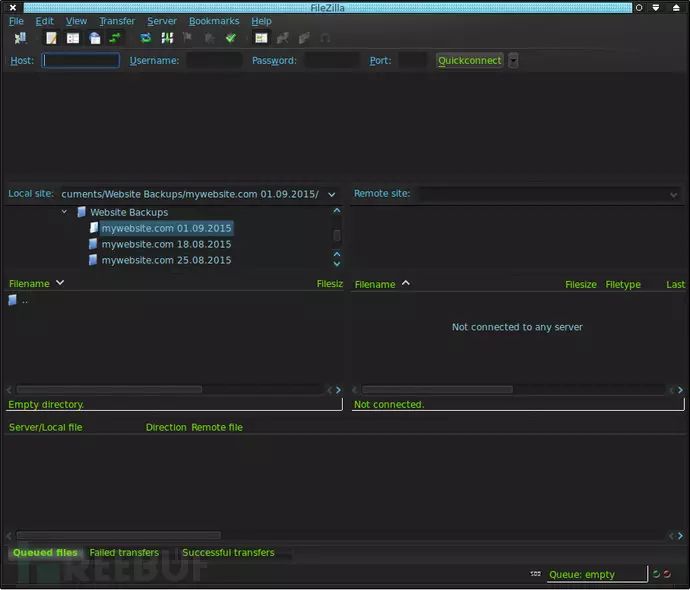Click the Direction queue column header
690x590 pixels.
[x=166, y=427]
